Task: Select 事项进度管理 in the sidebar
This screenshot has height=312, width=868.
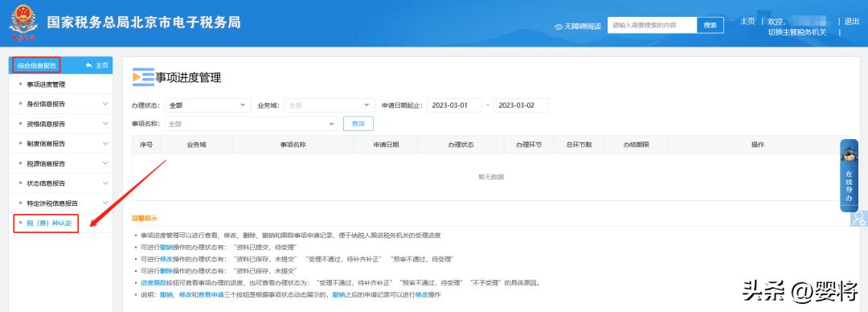Action: (x=47, y=84)
